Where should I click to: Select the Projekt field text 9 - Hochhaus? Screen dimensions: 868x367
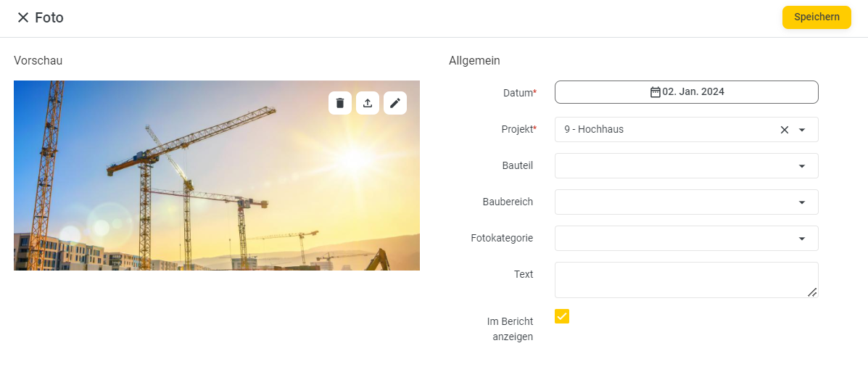point(594,130)
